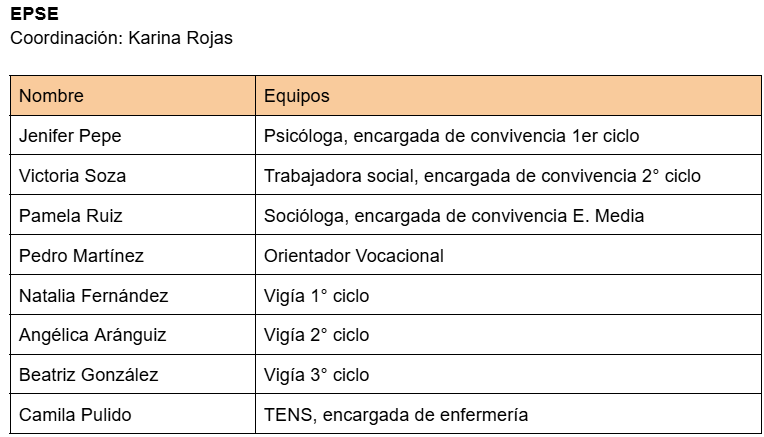Screen dimensions: 764x437
Task: Select the Socióloga, encargada de convivencia cell
Action: (x=454, y=215)
